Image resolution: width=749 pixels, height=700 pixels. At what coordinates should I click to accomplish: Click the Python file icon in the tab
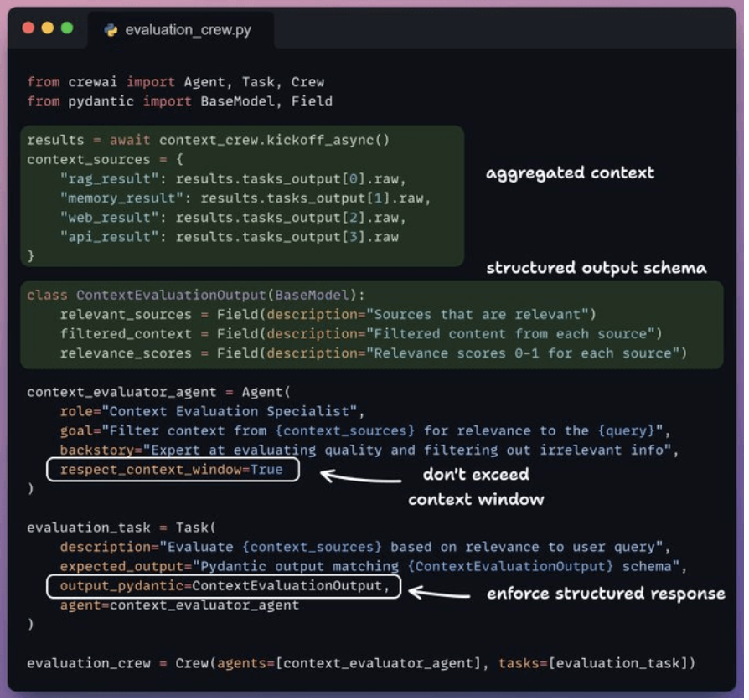point(111,30)
